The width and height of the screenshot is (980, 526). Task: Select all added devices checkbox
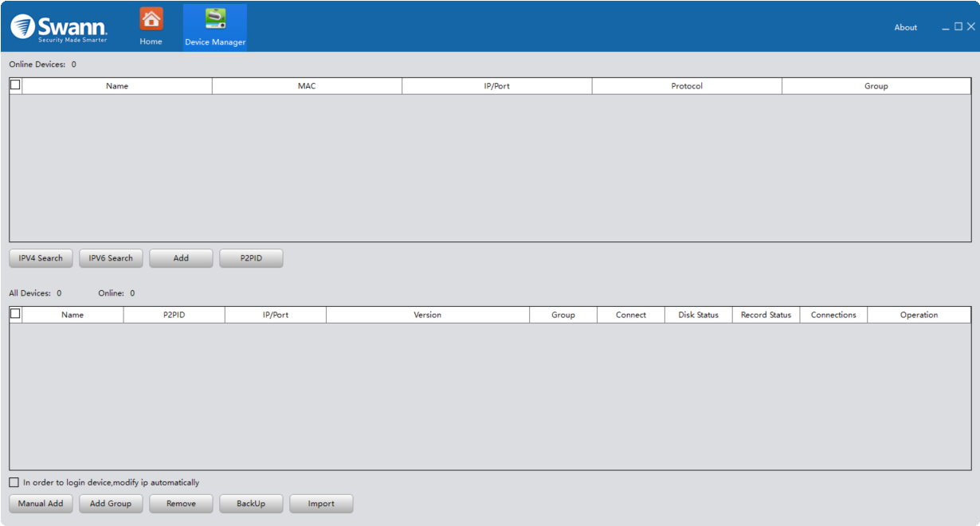[15, 314]
